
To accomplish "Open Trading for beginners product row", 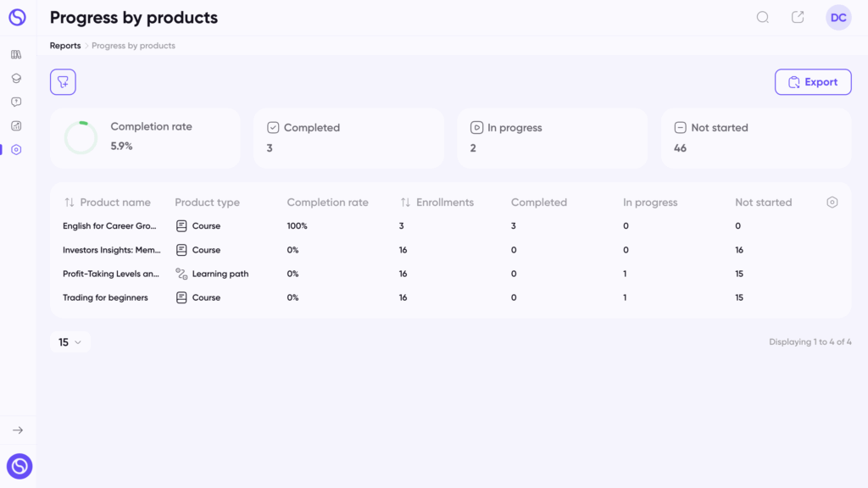I will (451, 297).
